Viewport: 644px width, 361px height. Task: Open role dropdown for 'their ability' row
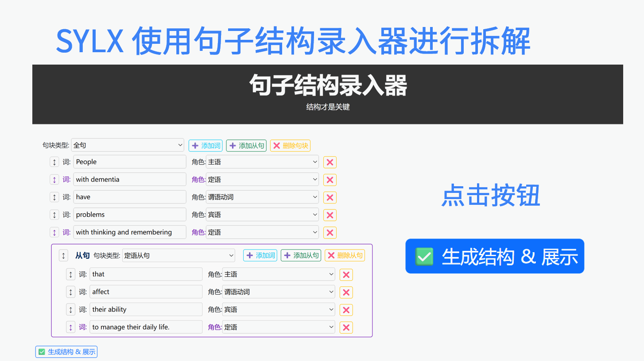[x=279, y=310]
